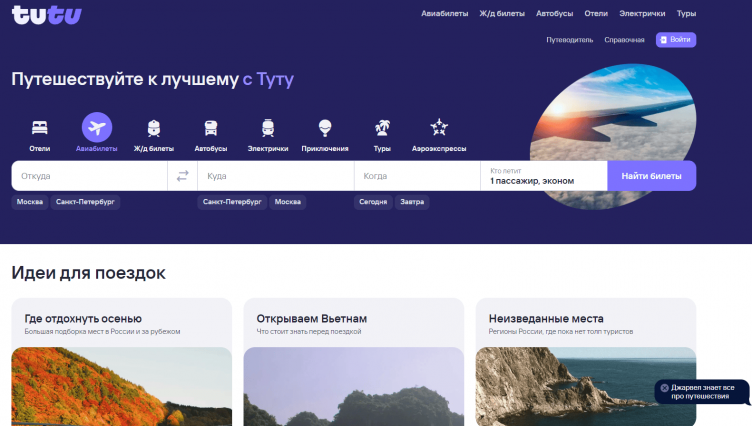Open Ж/д билеты in top navigation
This screenshot has width=752, height=426.
[502, 13]
